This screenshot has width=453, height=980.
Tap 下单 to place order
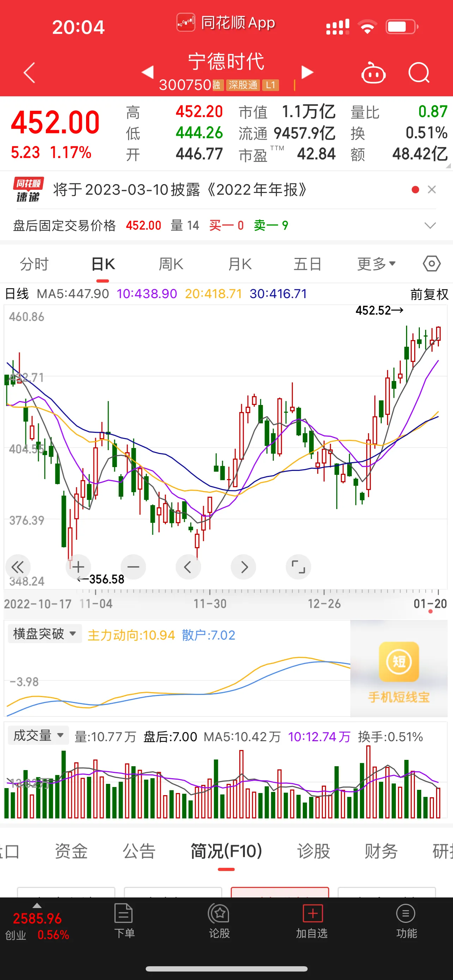[x=124, y=921]
